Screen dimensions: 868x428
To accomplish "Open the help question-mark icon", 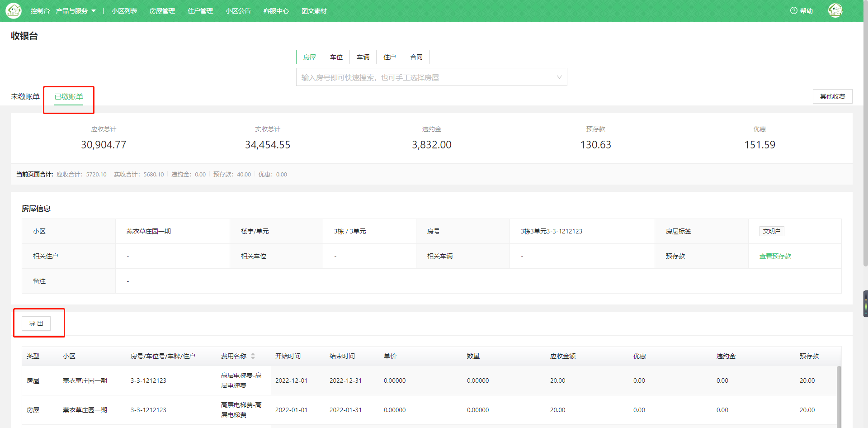I will click(793, 10).
